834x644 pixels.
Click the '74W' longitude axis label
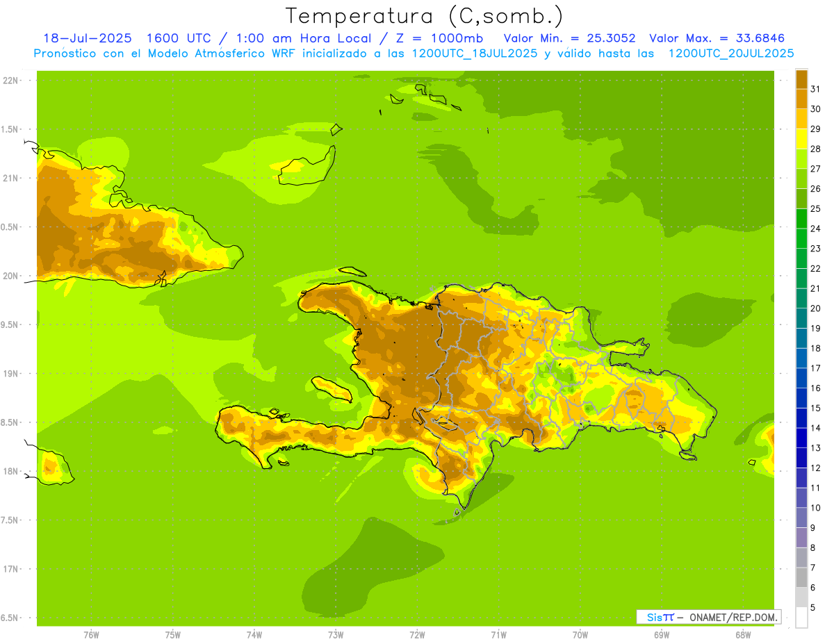pyautogui.click(x=254, y=634)
